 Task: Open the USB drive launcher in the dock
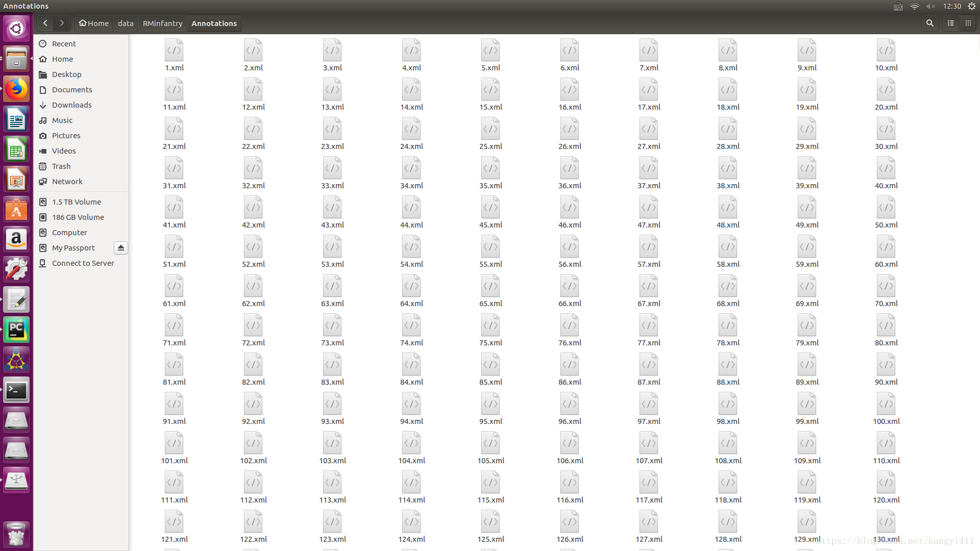pos(16,481)
